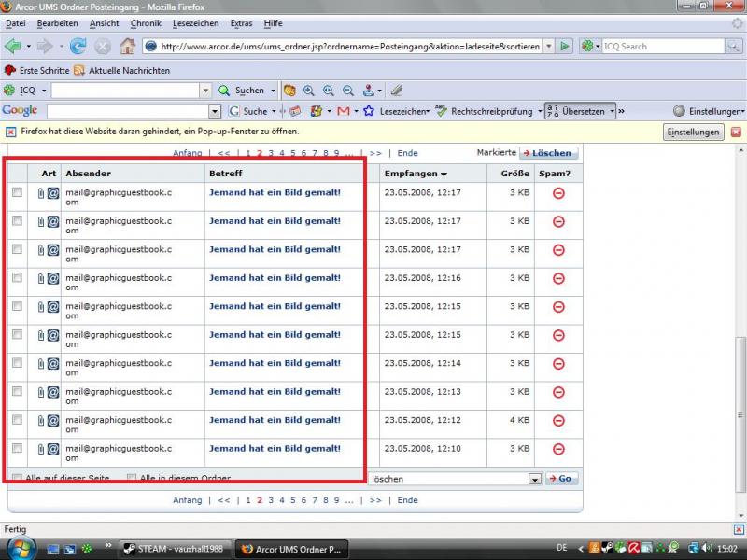Click the ICQ flower icon in toolbar

[9, 91]
